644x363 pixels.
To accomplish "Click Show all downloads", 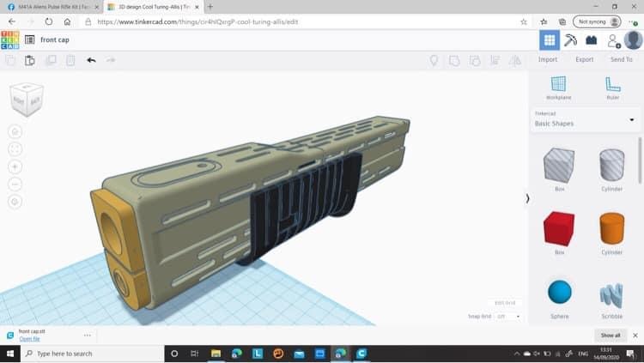I will [611, 335].
